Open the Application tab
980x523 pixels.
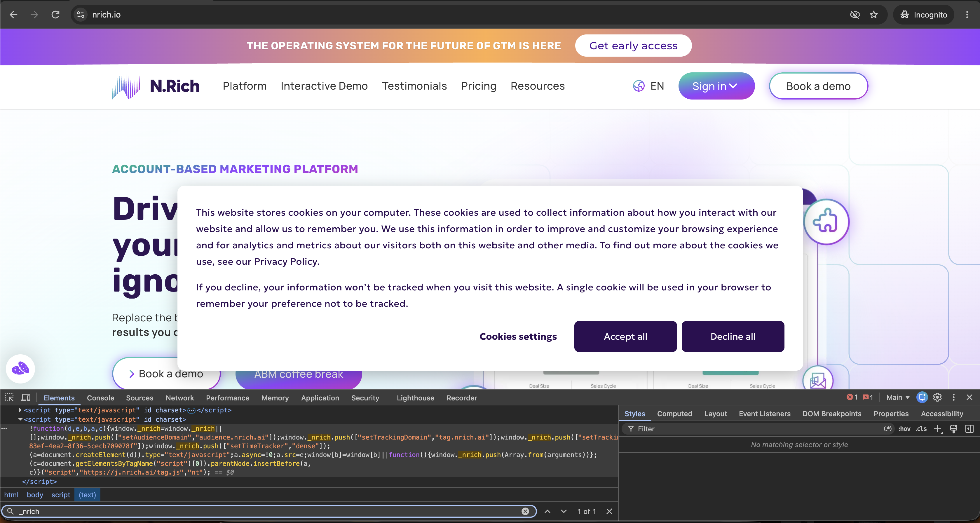(320, 398)
